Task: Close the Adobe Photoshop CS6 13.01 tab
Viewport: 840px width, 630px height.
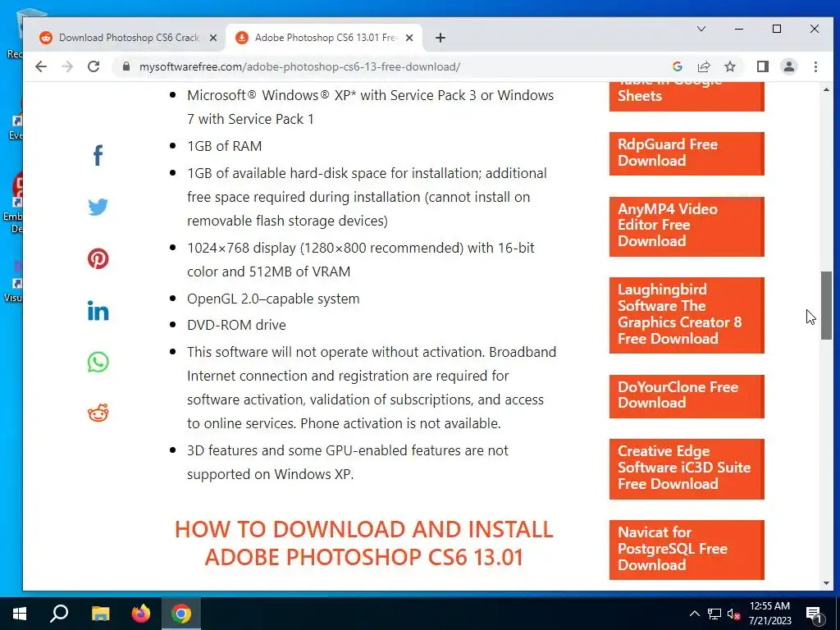Action: (409, 38)
